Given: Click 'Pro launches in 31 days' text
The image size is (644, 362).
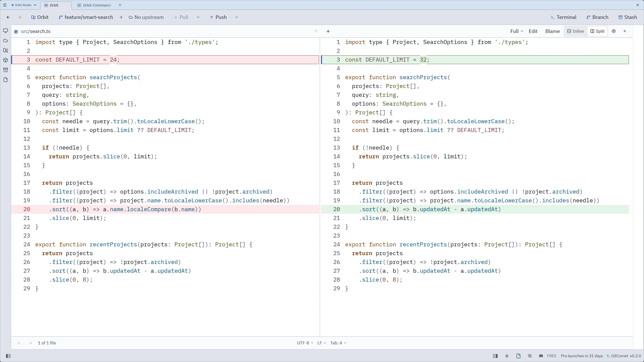Looking at the screenshot, I should click(582, 356).
